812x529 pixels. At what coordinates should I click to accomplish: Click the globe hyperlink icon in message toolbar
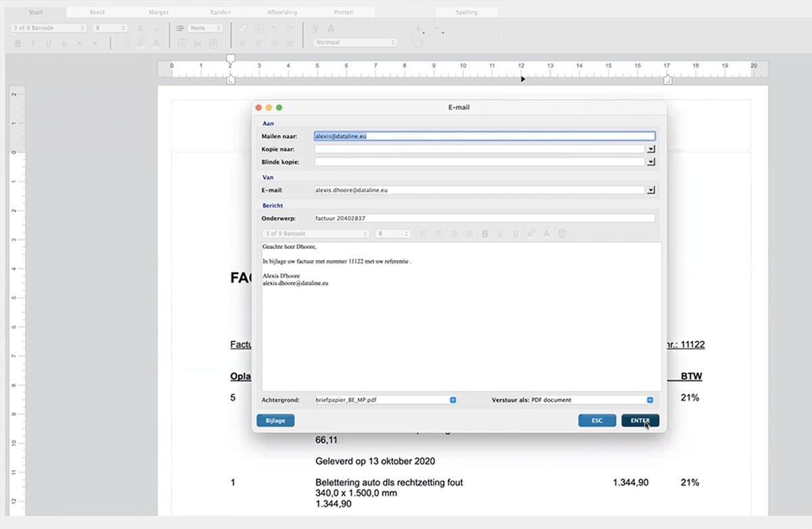[x=562, y=233]
